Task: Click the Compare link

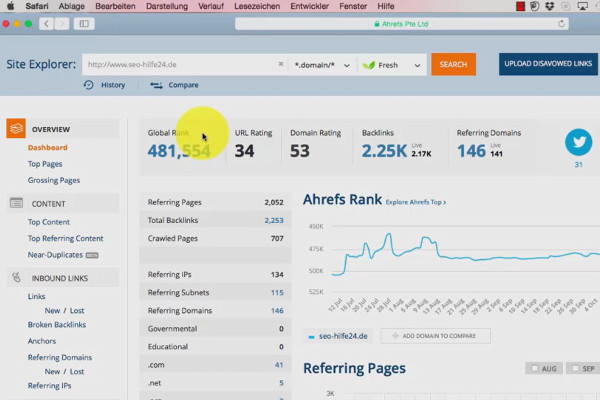Action: pos(183,85)
